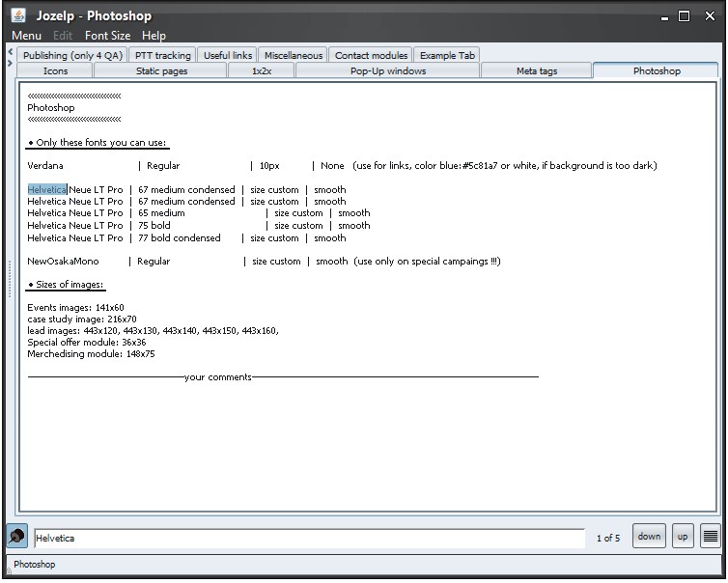This screenshot has height=583, width=728.
Task: Close the Jozelp window
Action: (710, 16)
